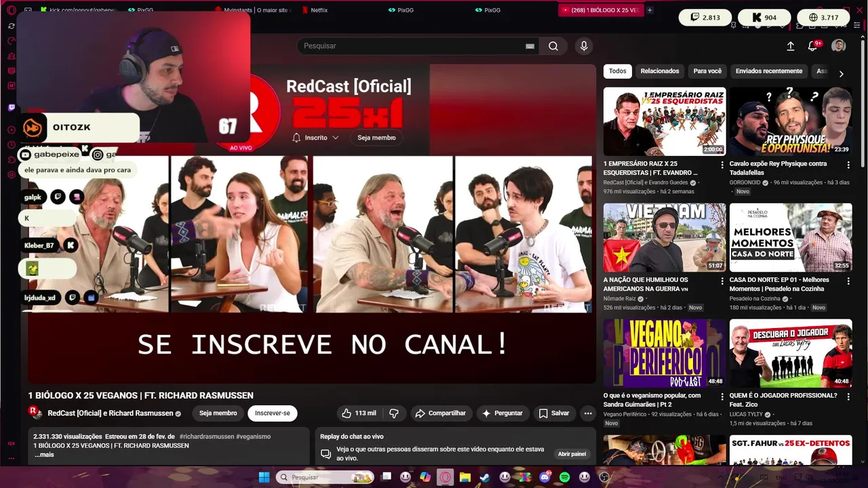Open the YouTube account avatar menu
The image size is (868, 488).
pos(839,45)
